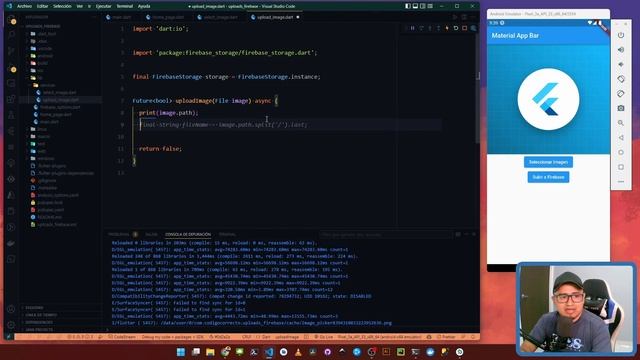Open the Selección menu
Screen dimensions: 640x360
62,6
